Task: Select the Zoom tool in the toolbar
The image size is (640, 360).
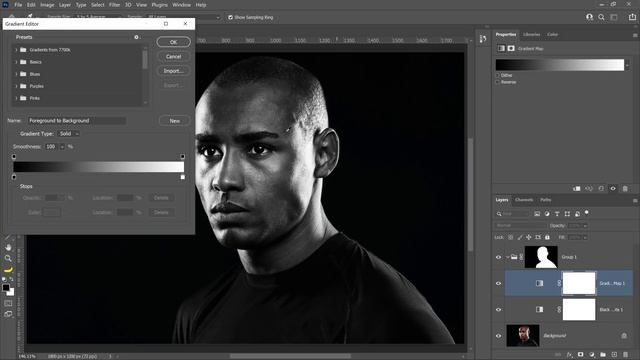Action: [x=8, y=258]
